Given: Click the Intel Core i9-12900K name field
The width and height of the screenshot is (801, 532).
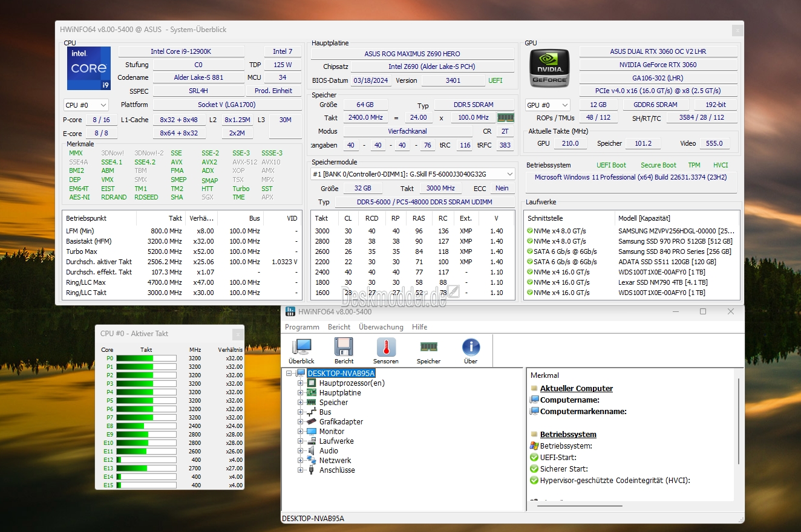Looking at the screenshot, I should (181, 52).
